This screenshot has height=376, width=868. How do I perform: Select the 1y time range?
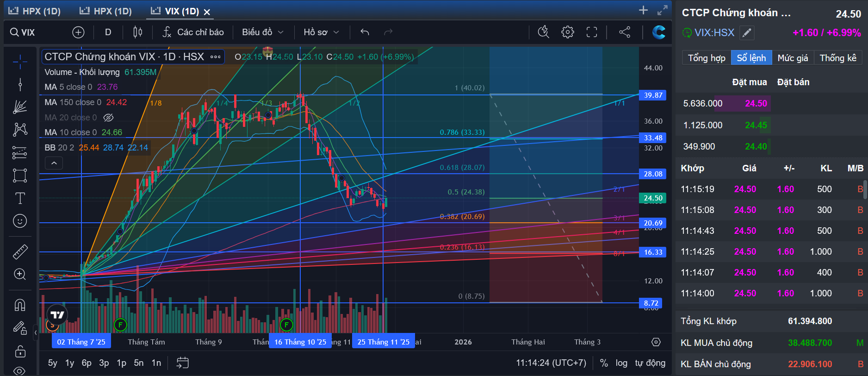[x=69, y=363]
